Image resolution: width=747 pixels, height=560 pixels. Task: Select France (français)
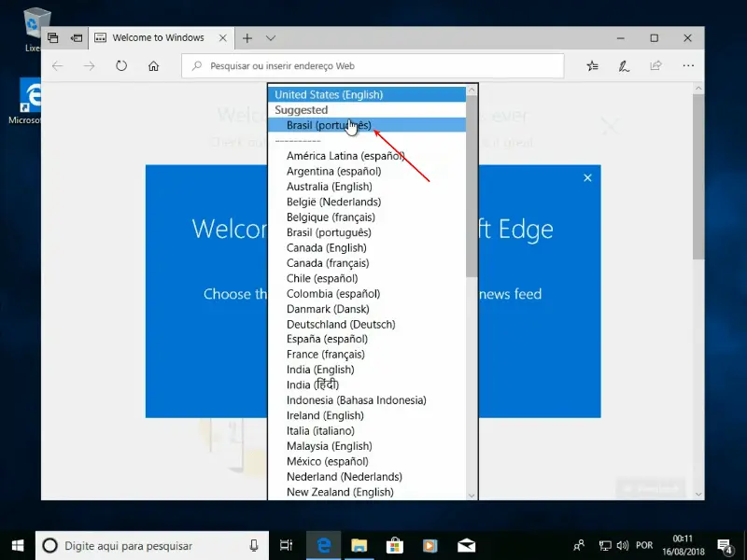pyautogui.click(x=367, y=355)
